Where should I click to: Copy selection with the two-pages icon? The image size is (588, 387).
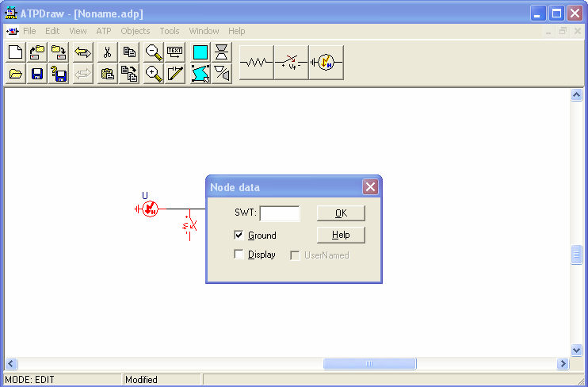[x=129, y=52]
